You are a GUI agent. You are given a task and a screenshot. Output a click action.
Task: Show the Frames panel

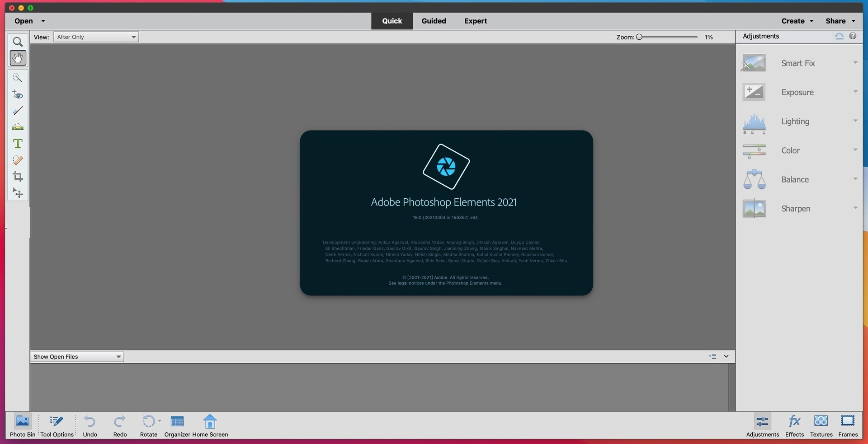click(848, 426)
